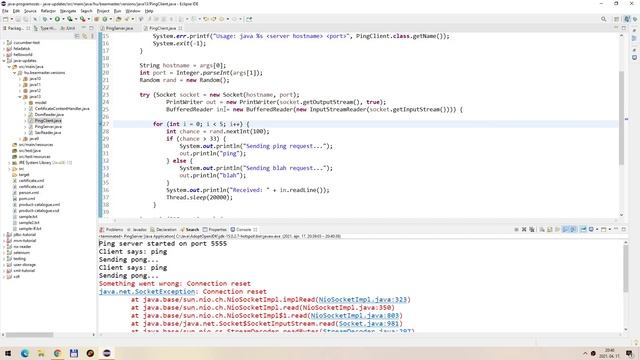This screenshot has width=640, height=360.
Task: Minimize the Package Explorer view
Action: click(x=83, y=28)
